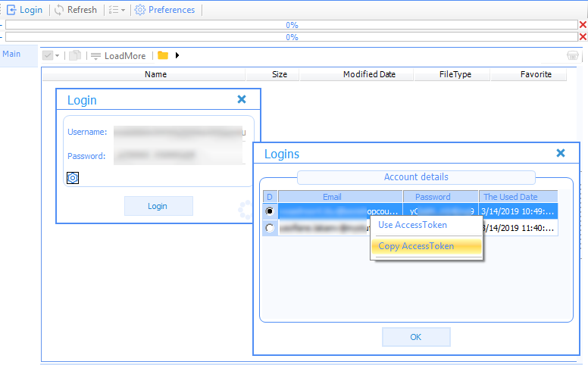Close the Login dialog

click(242, 99)
